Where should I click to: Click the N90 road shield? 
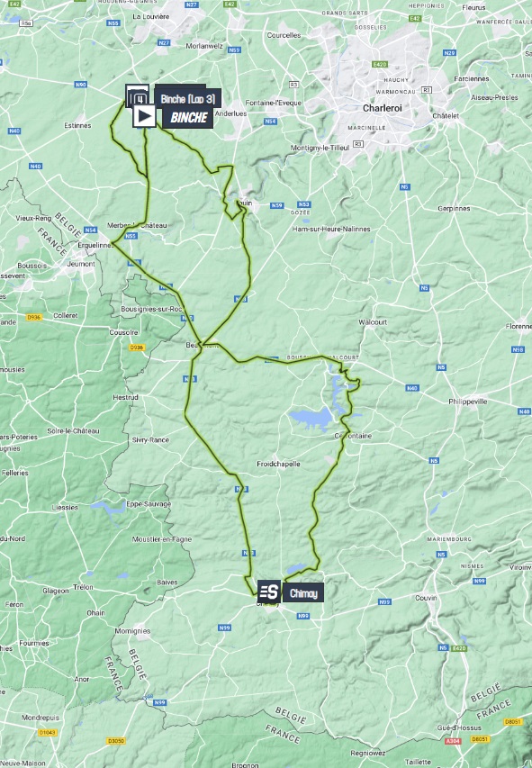(80, 85)
